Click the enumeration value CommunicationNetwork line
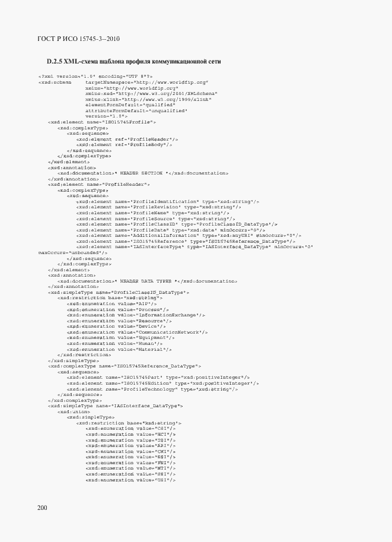This screenshot has width=392, height=542. click(x=138, y=332)
